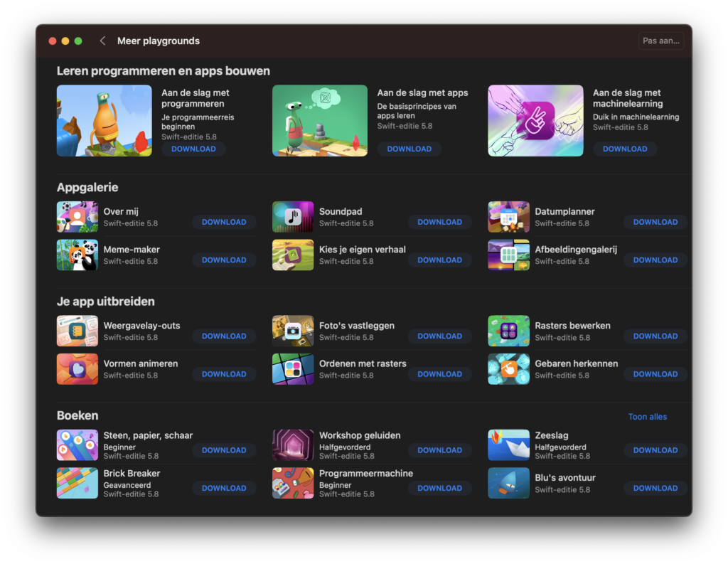
Task: Select the Gebaren herkennen hand icon
Action: pyautogui.click(x=508, y=369)
